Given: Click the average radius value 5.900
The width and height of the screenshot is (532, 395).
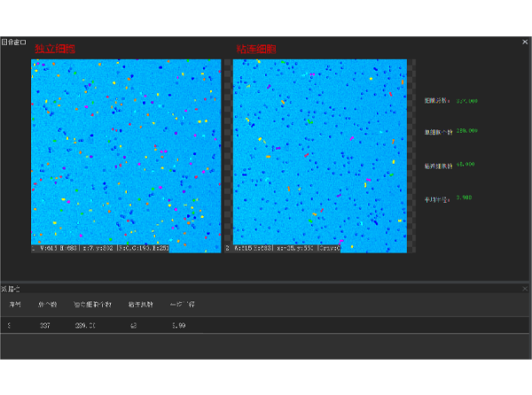Looking at the screenshot, I should point(464,197).
